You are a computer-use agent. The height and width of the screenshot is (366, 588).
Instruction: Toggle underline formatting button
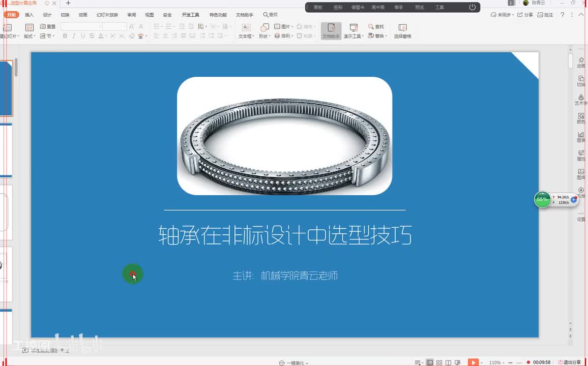pyautogui.click(x=83, y=36)
